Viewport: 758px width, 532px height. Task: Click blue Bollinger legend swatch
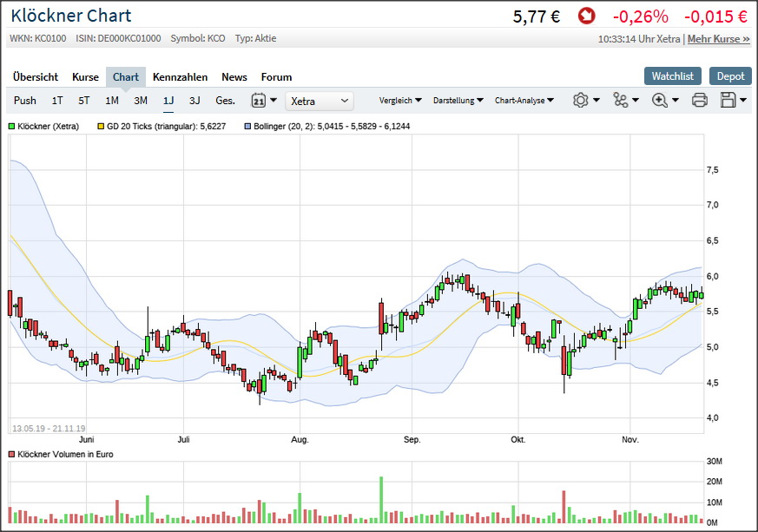pyautogui.click(x=247, y=127)
